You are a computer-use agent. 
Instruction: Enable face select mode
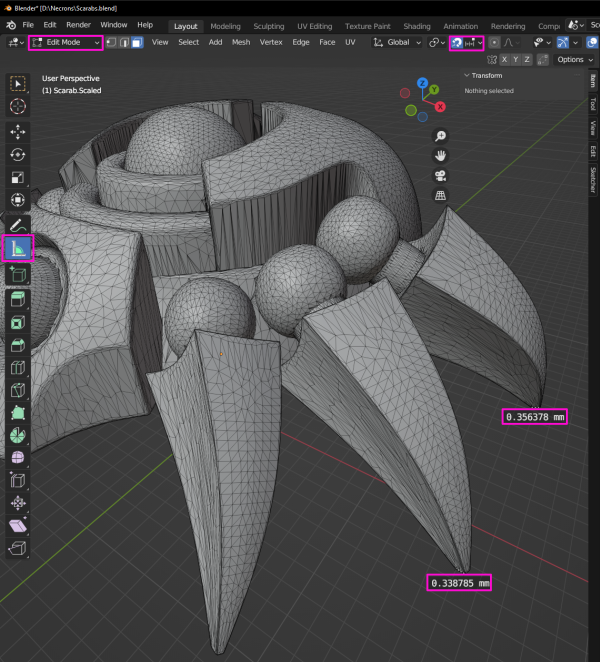pos(136,43)
